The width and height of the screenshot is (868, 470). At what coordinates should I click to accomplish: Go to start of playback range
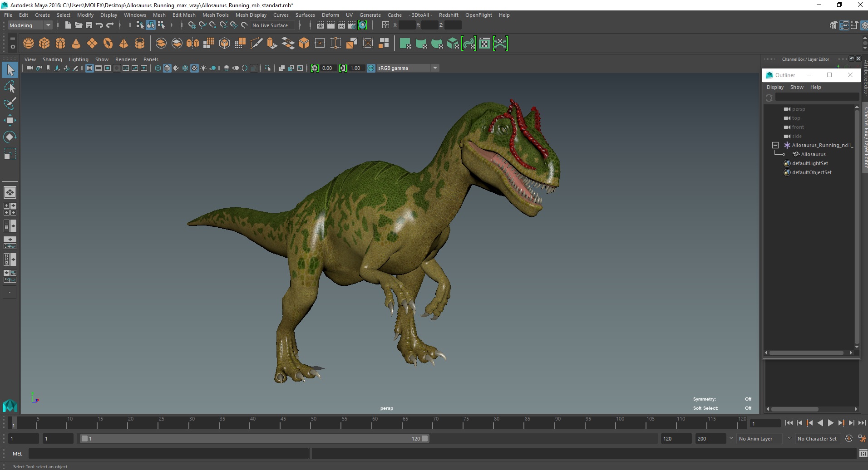tap(789, 423)
